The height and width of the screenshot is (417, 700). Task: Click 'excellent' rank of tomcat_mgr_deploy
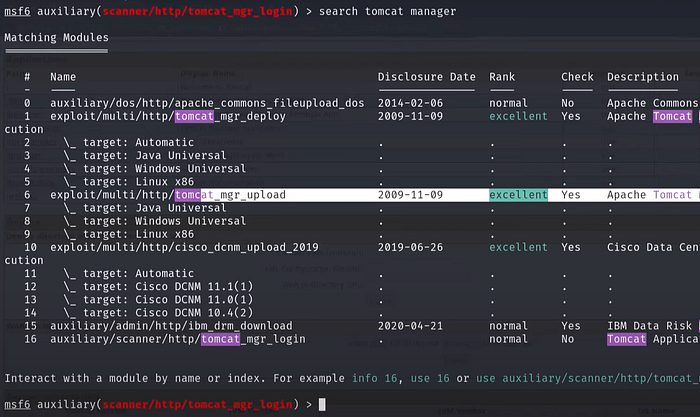518,116
